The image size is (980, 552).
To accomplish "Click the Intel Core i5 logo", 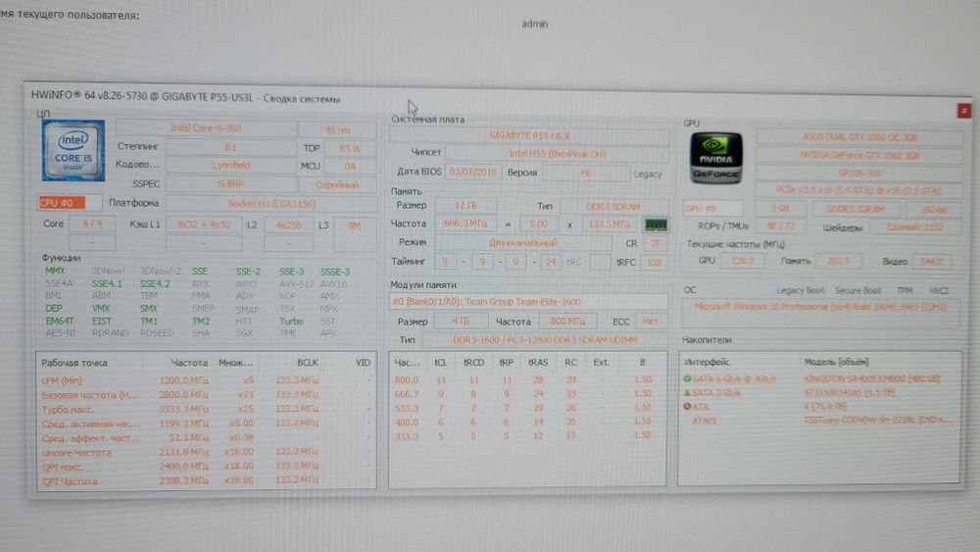I will click(x=73, y=150).
